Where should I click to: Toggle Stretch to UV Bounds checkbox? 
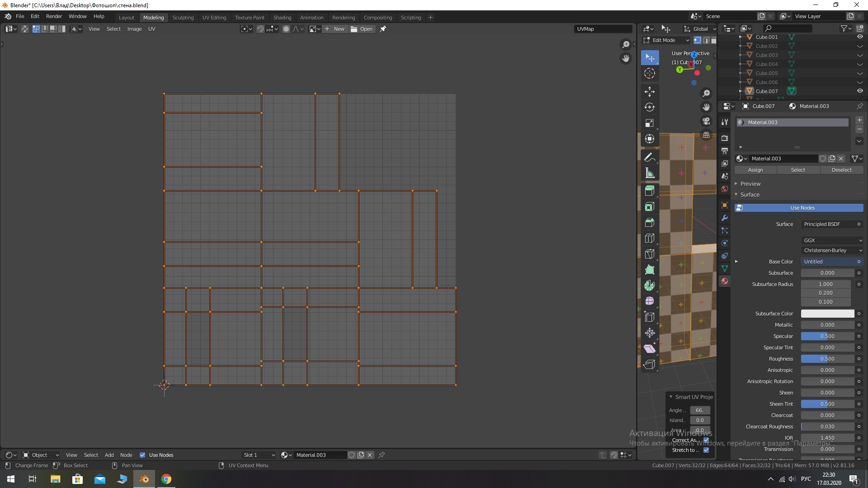click(x=706, y=450)
